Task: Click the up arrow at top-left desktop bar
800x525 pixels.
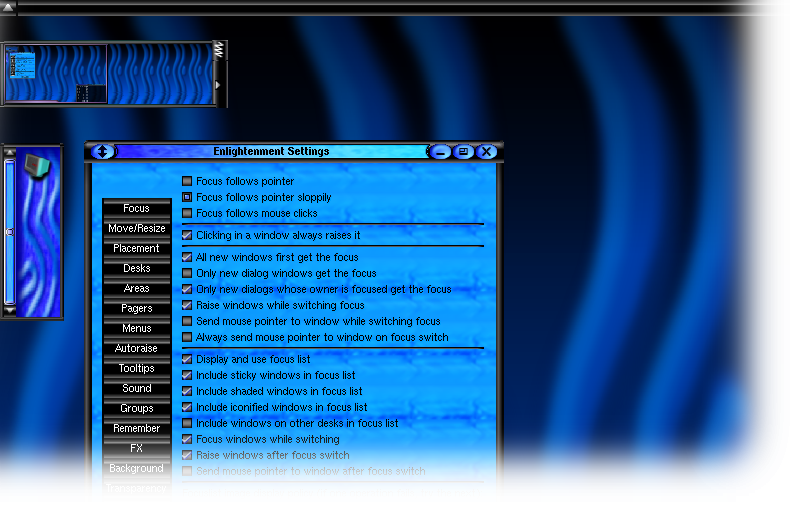Action: (x=8, y=7)
